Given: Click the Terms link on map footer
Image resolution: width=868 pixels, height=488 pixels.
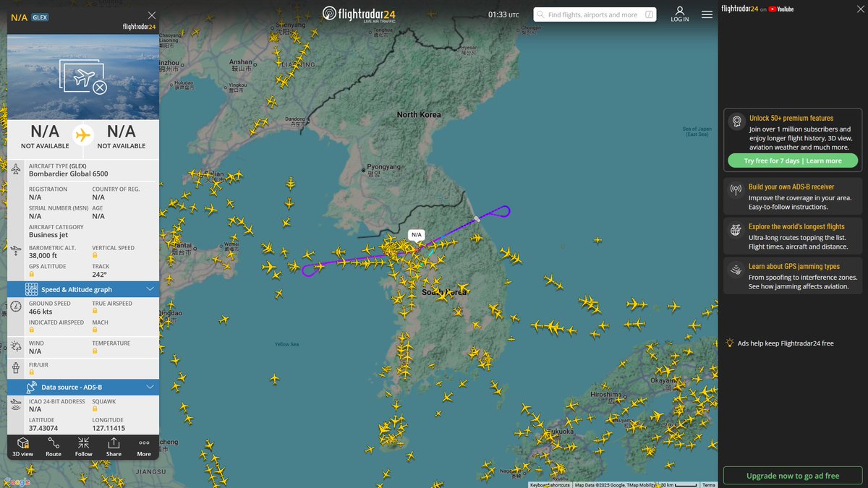Looking at the screenshot, I should 708,484.
